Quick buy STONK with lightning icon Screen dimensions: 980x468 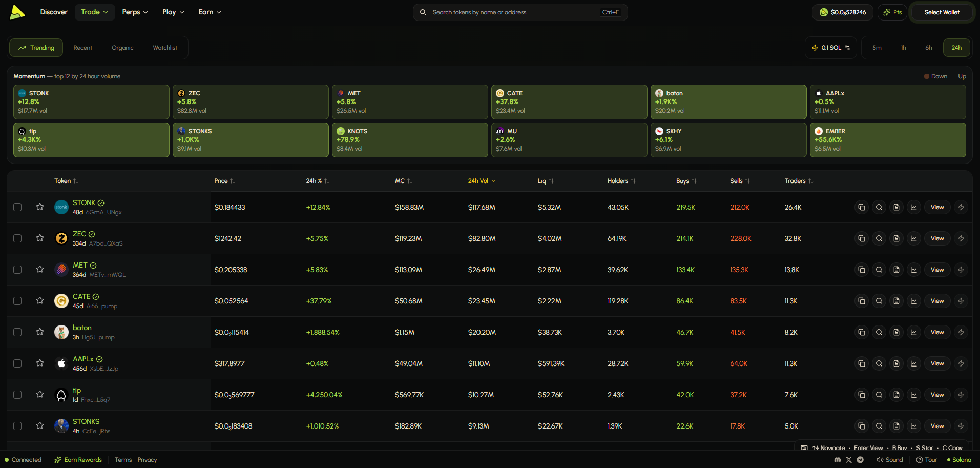click(961, 207)
